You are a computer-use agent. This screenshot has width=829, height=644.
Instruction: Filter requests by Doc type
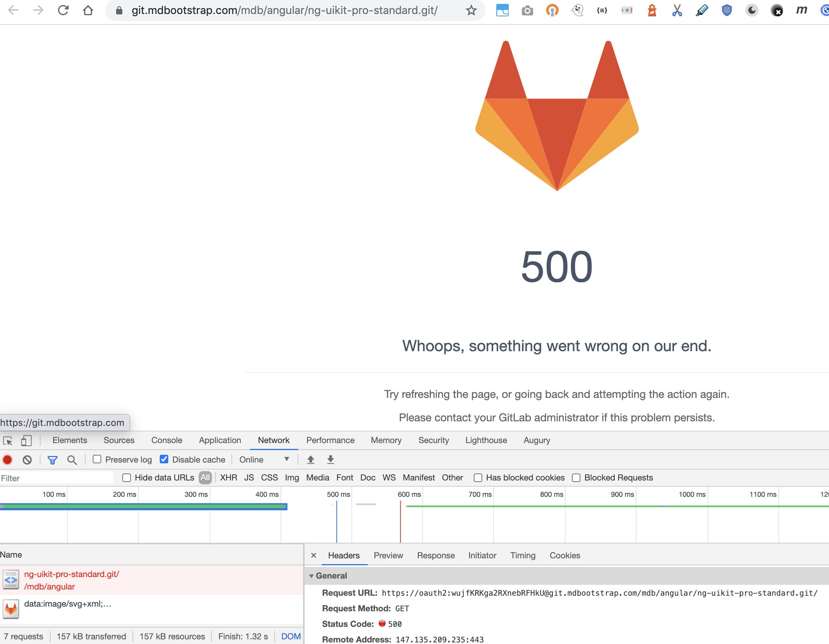coord(368,478)
